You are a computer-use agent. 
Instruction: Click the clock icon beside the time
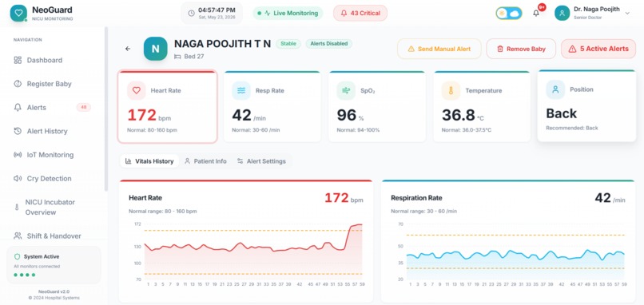[x=192, y=13]
